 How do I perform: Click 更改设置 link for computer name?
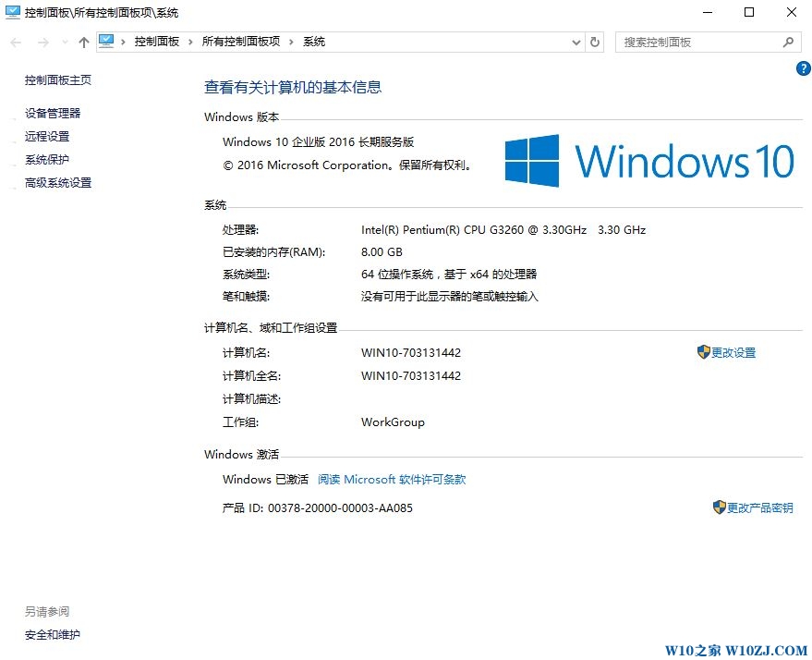733,353
